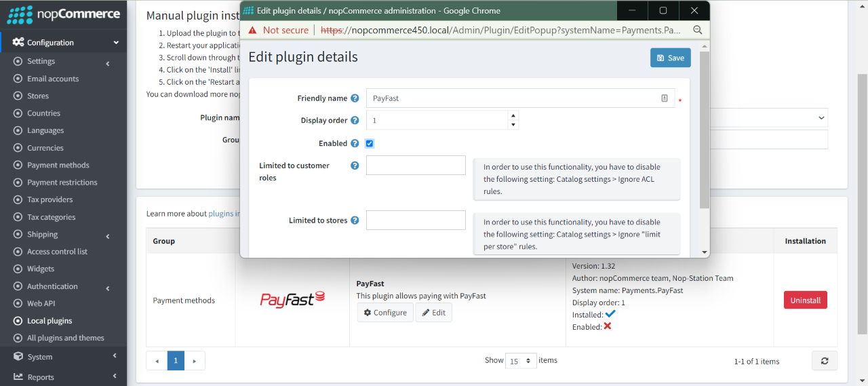Open help tooltip for Friendly name
Screen dimensions: 868x386
pyautogui.click(x=355, y=98)
